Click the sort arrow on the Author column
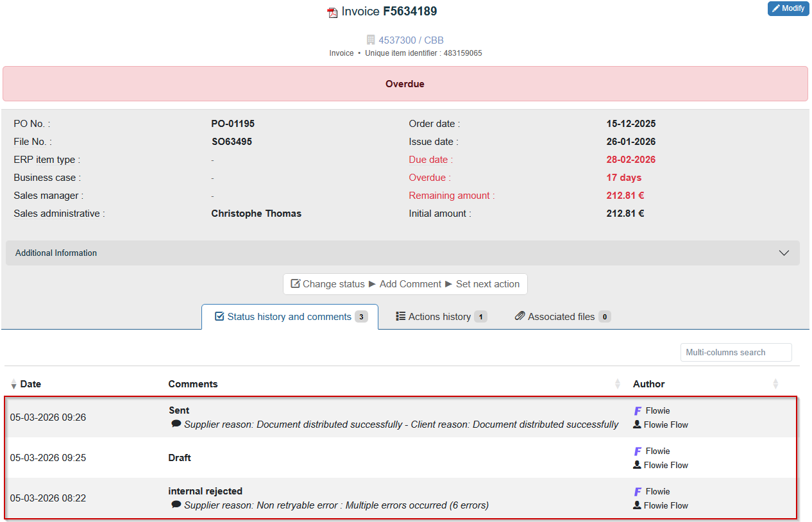Image resolution: width=812 pixels, height=522 pixels. click(x=775, y=383)
